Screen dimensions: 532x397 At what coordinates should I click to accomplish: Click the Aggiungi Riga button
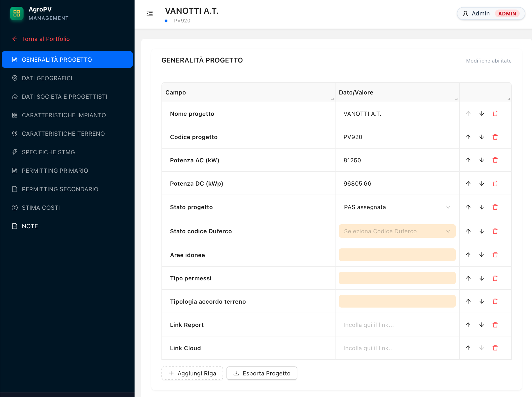click(192, 373)
